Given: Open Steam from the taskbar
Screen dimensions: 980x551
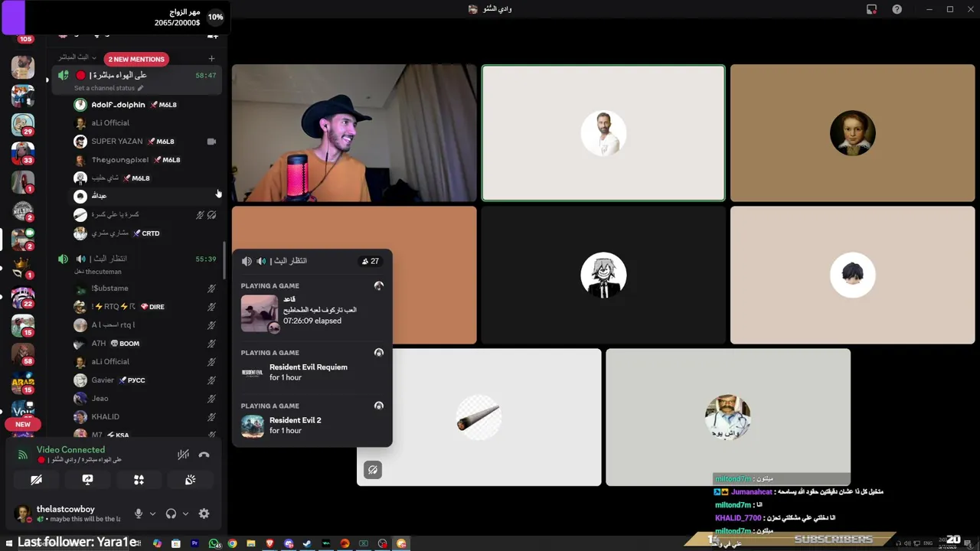Looking at the screenshot, I should click(x=307, y=543).
